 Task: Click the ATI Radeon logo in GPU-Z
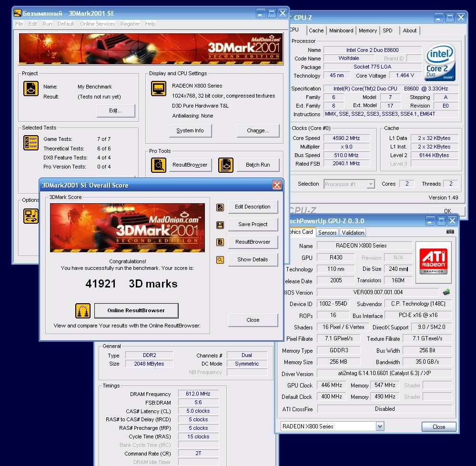coord(433,262)
